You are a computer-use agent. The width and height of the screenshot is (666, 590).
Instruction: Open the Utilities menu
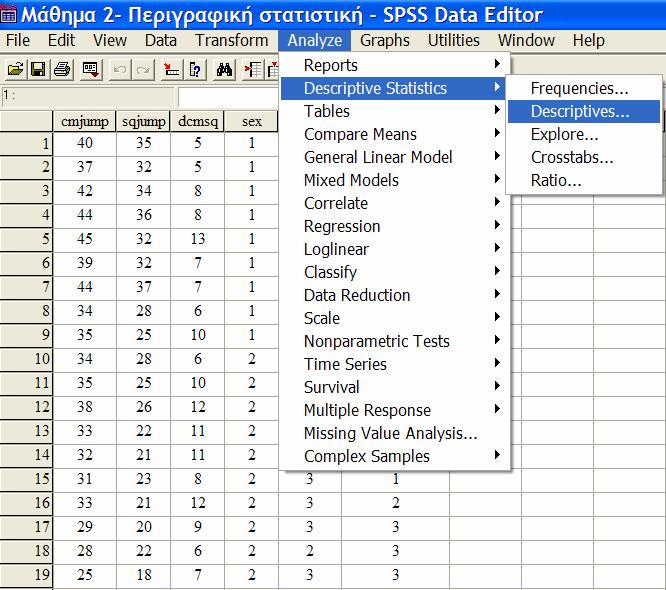(x=454, y=40)
